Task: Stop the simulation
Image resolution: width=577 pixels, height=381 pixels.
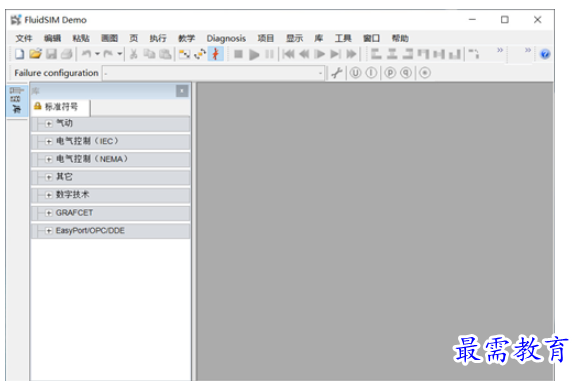Action: (x=238, y=54)
